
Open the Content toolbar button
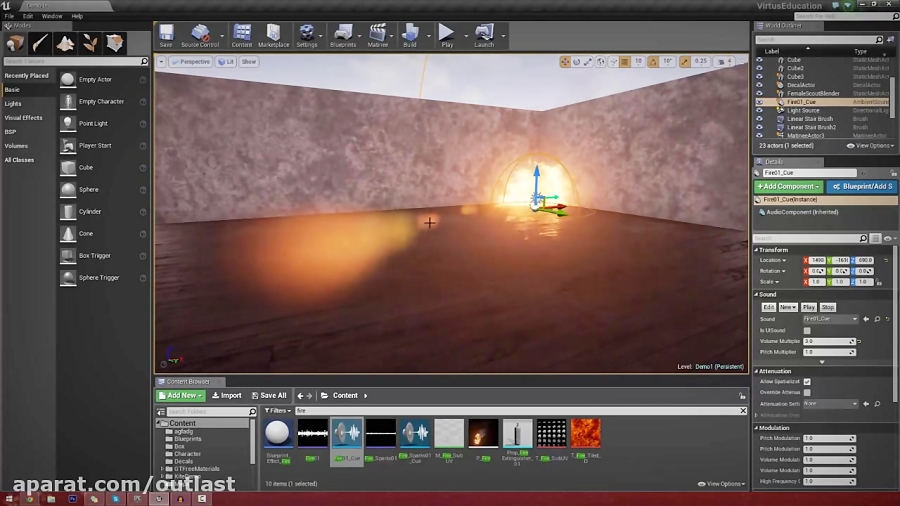click(x=242, y=35)
